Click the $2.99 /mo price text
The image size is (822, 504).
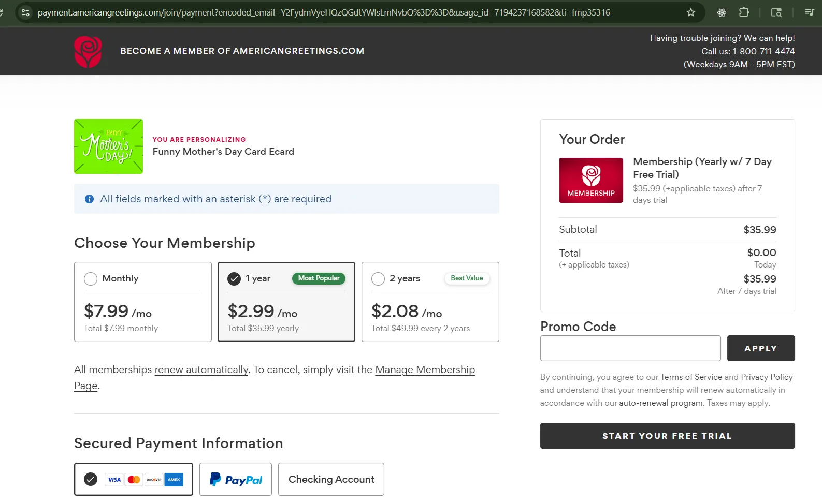tap(263, 311)
